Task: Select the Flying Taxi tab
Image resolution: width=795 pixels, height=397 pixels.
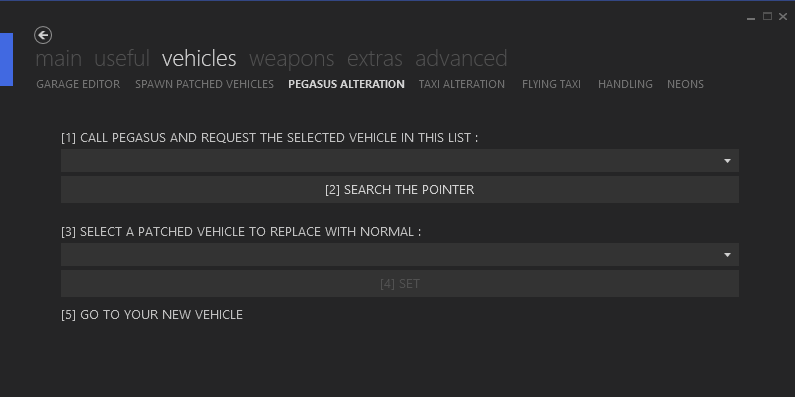Action: coord(552,84)
